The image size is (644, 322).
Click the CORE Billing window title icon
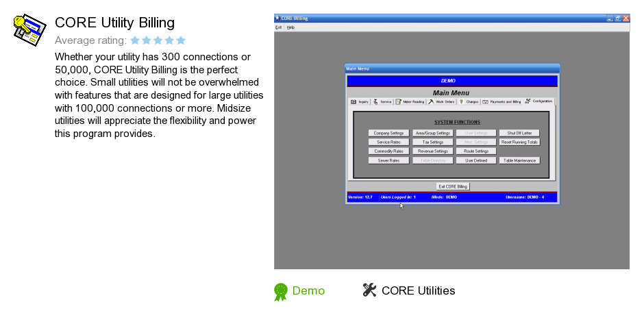(277, 18)
